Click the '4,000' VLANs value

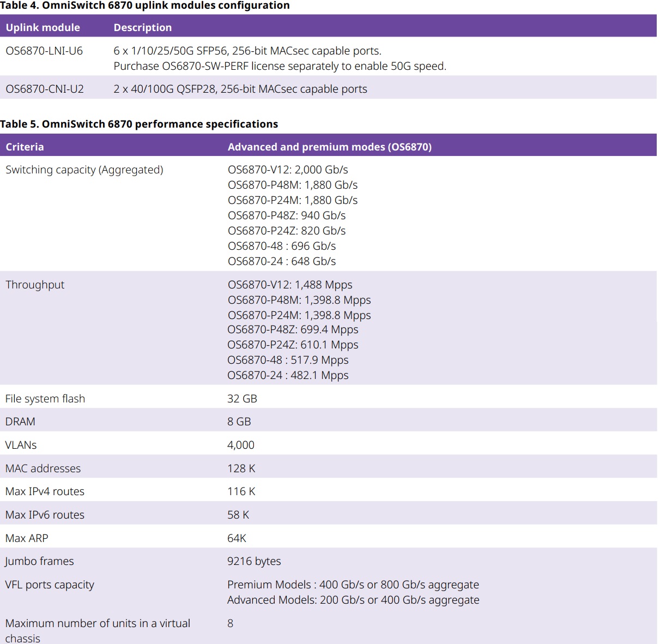(240, 445)
